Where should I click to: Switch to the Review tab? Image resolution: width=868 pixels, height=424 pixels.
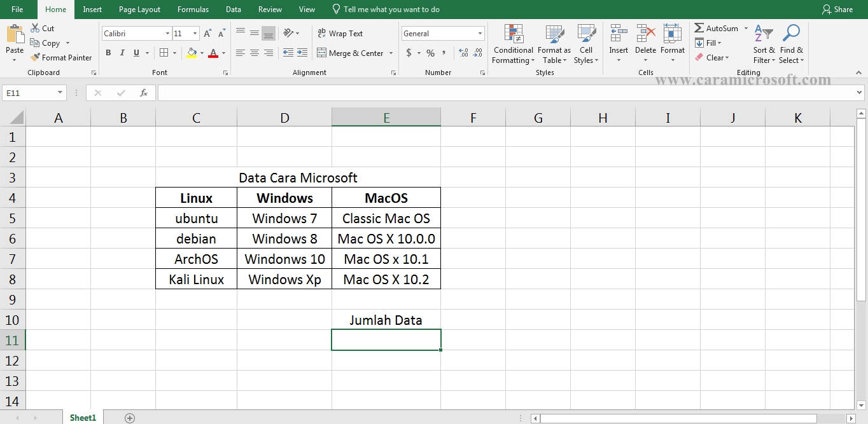tap(270, 9)
